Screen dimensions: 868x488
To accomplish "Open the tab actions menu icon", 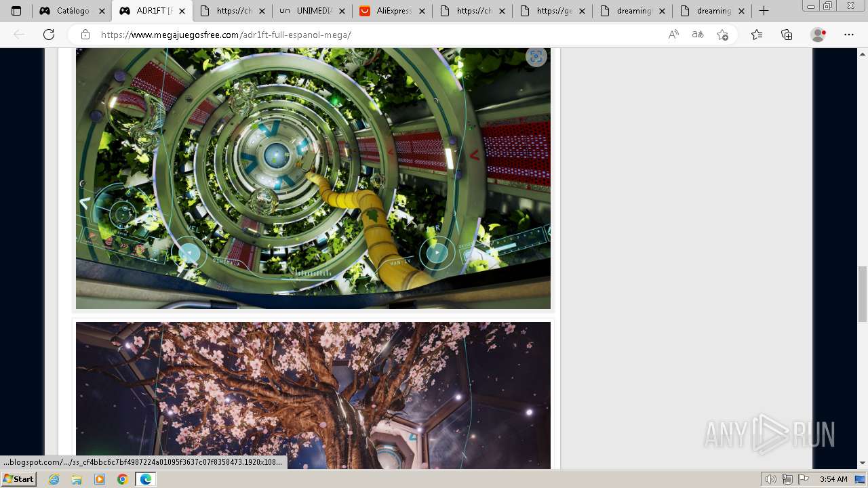I will [x=16, y=11].
